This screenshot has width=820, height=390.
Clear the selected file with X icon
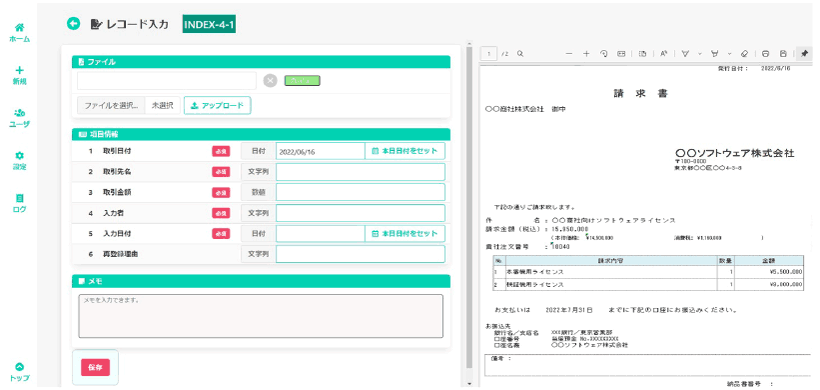[x=270, y=81]
